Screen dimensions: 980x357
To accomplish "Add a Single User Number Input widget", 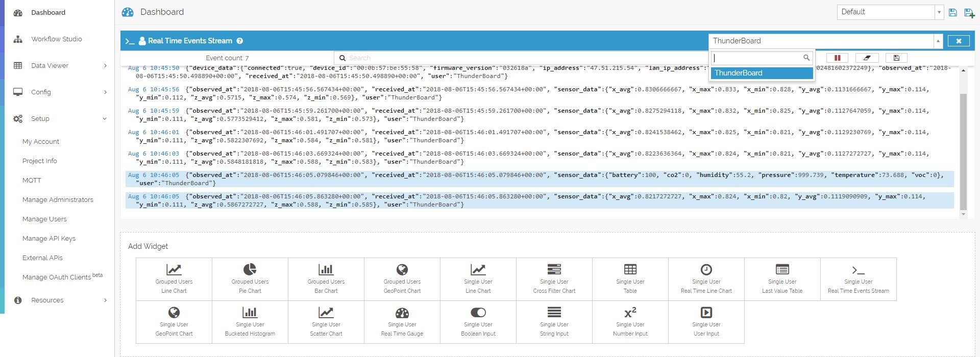I will (630, 321).
